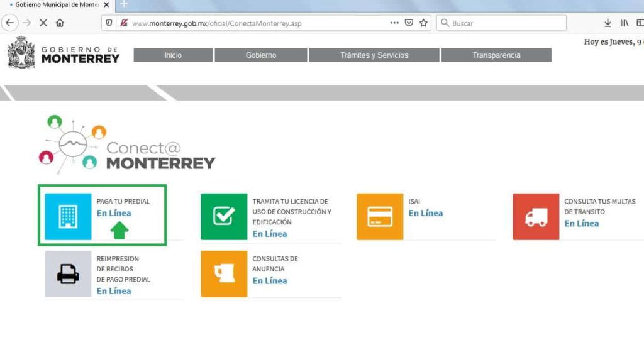Click En Línea under Paga tu Predial
The height and width of the screenshot is (340, 644).
click(x=114, y=213)
